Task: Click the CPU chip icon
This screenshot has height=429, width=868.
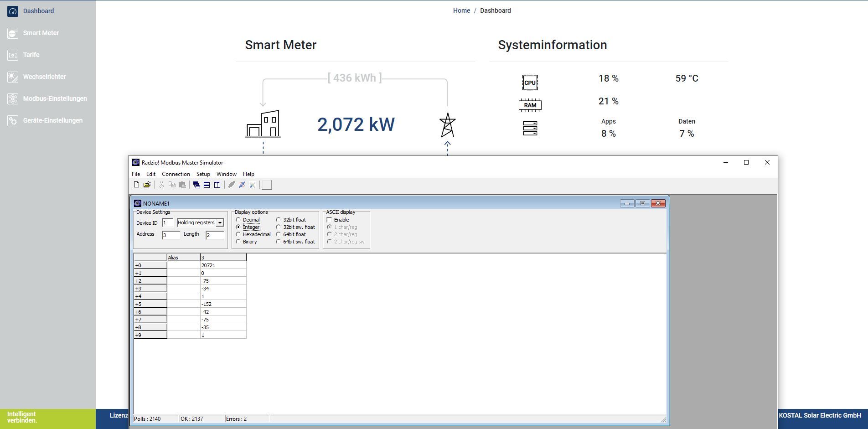Action: click(530, 83)
